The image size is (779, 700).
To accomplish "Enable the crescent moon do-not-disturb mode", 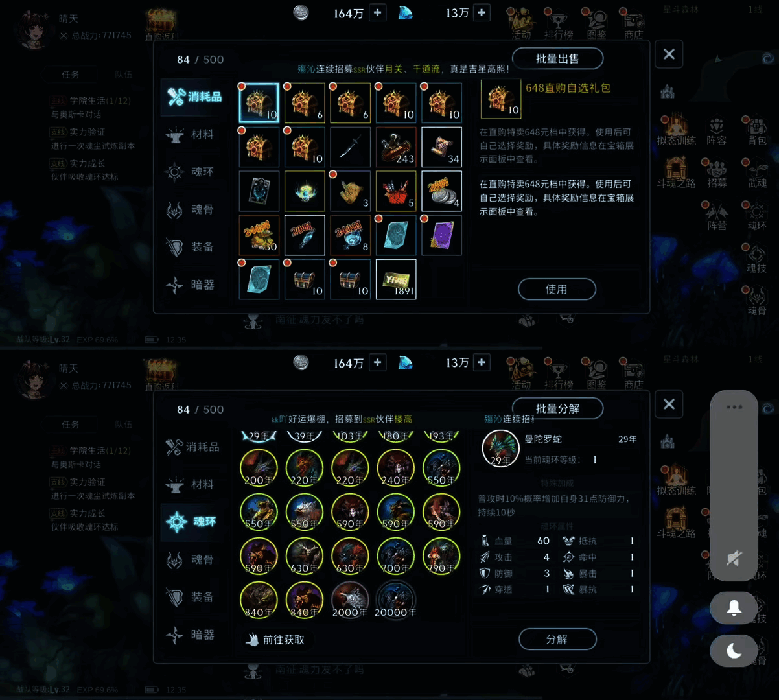I will 734,650.
